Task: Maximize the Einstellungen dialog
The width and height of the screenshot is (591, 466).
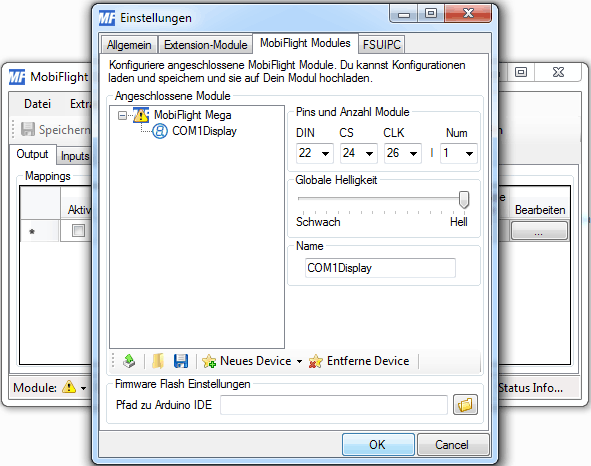Action: 431,14
